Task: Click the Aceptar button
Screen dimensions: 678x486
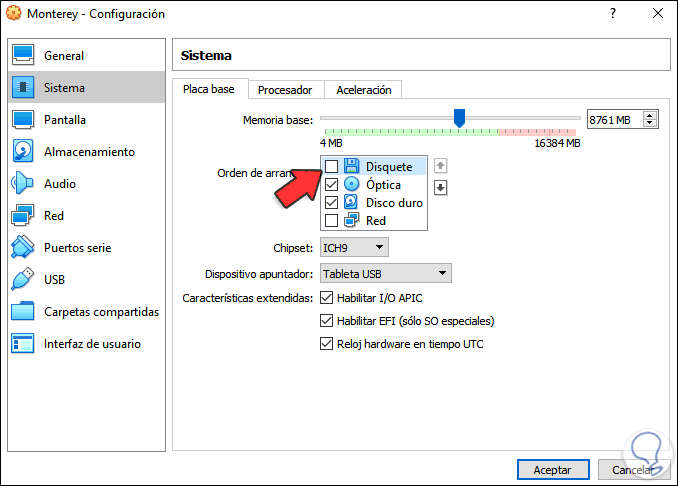Action: pyautogui.click(x=552, y=469)
